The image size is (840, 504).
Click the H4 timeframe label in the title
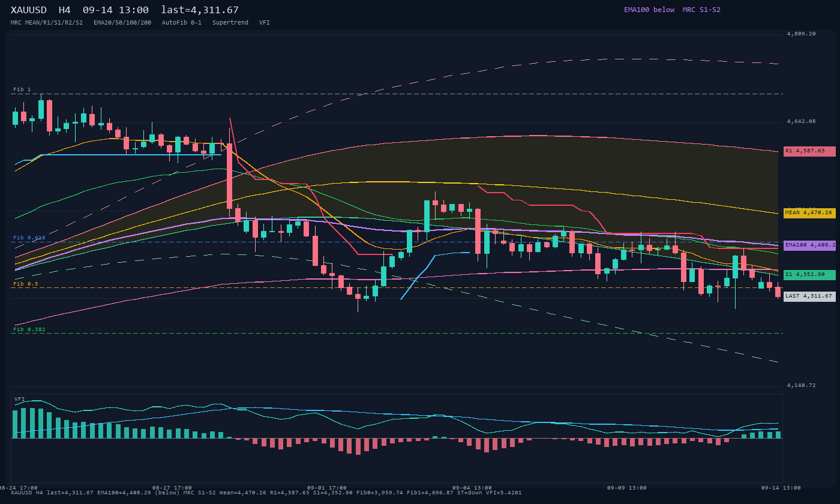coord(65,10)
